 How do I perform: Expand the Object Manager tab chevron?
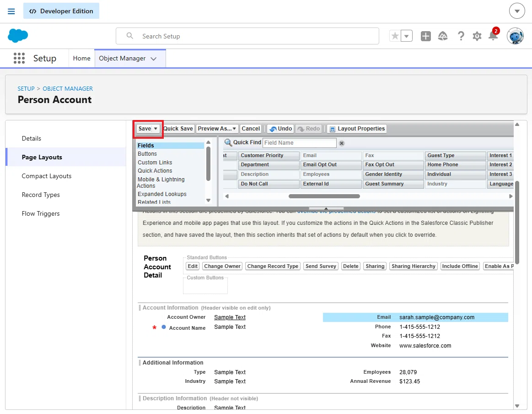[x=154, y=59]
